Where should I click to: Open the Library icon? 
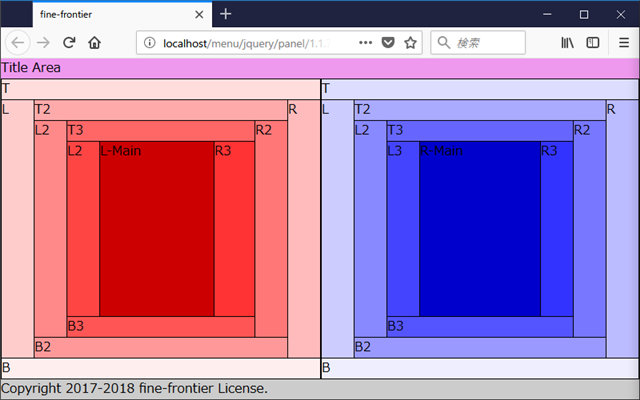[x=567, y=42]
